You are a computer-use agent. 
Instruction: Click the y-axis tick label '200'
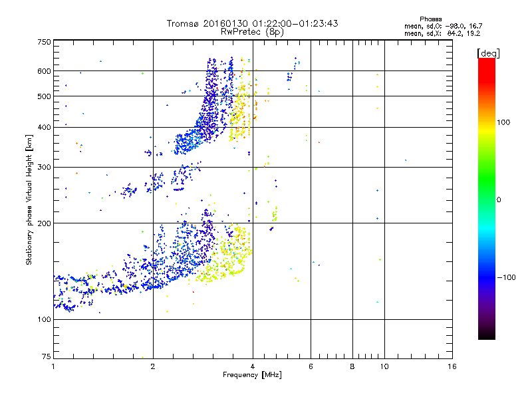44,223
